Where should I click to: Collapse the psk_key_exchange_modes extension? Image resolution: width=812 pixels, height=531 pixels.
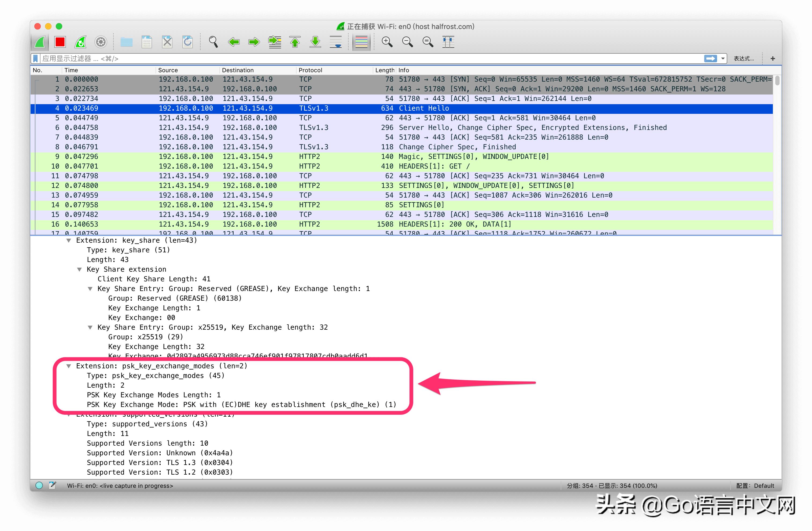point(69,366)
